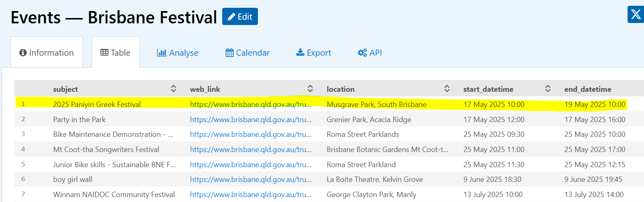
Task: Sort by location column arrows
Action: point(447,89)
